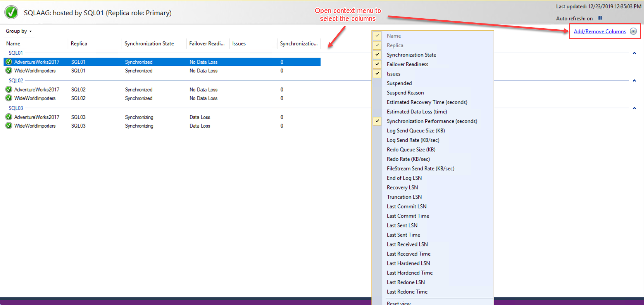Select Log Send Rate (KB/sec) entry

click(x=413, y=140)
